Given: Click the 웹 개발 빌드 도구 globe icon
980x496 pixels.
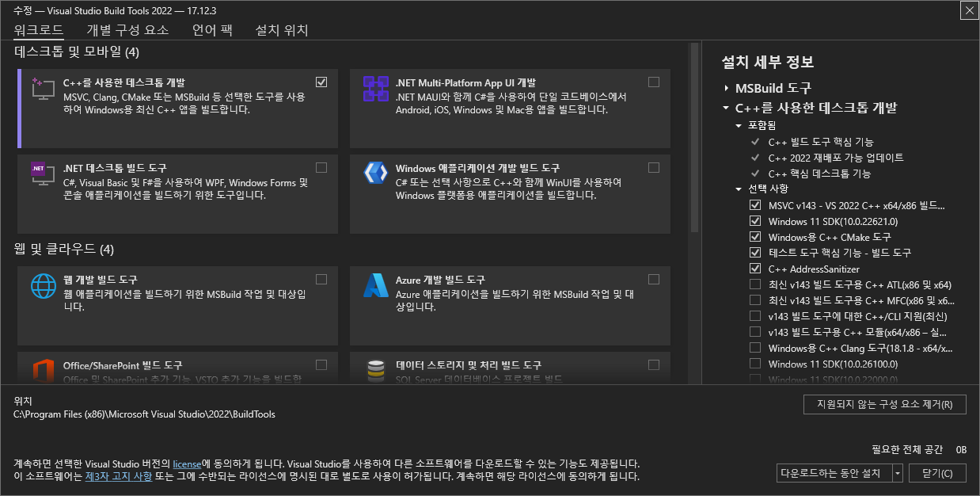Looking at the screenshot, I should click(x=43, y=285).
